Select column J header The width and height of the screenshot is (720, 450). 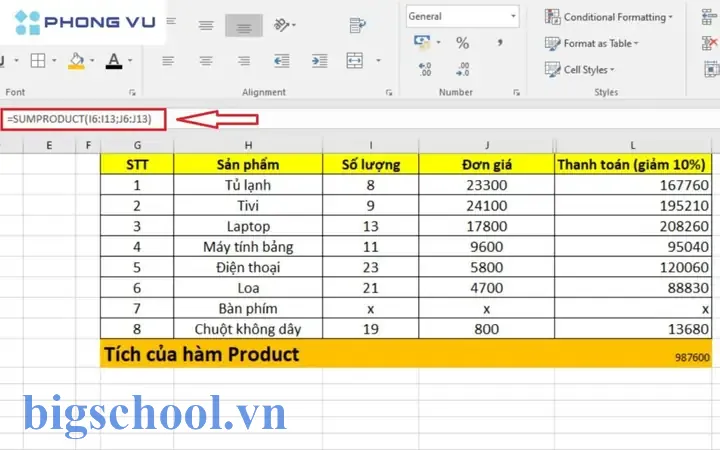[x=487, y=146]
